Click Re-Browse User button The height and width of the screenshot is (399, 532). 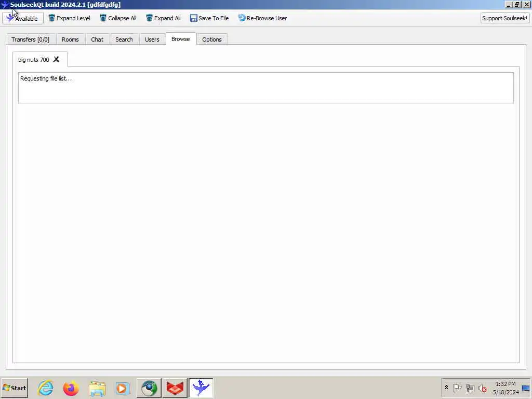[x=262, y=18]
